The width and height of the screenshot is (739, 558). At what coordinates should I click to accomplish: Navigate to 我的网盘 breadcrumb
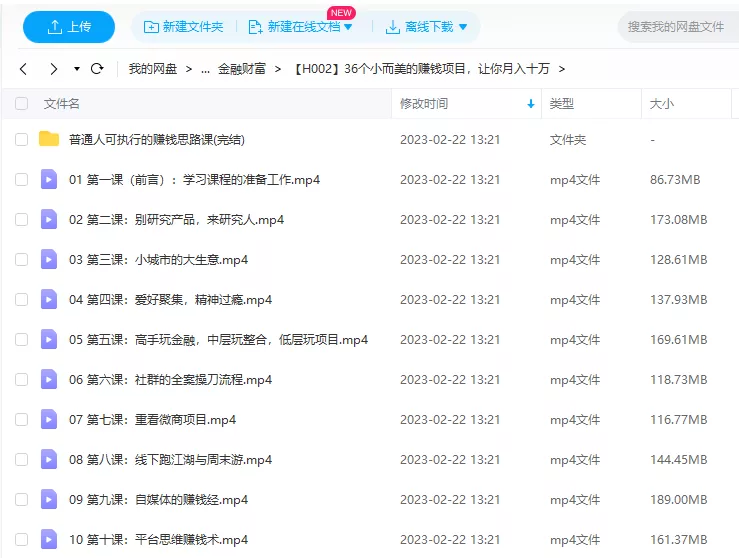tap(152, 69)
